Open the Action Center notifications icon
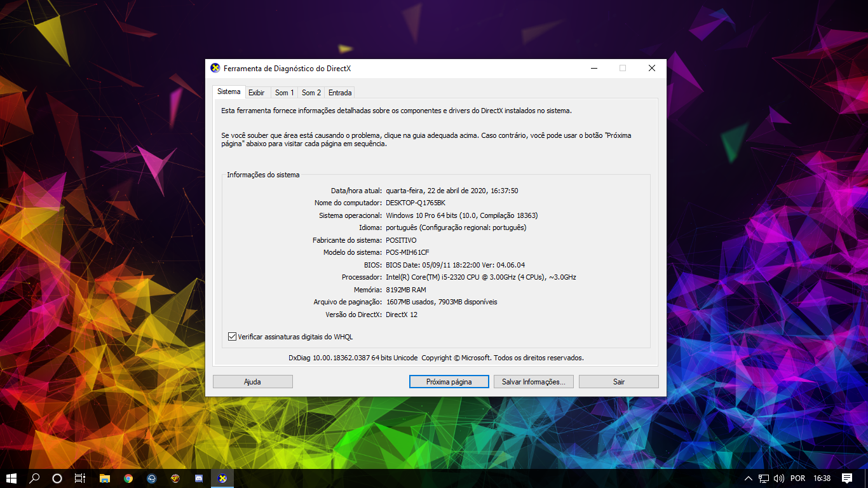This screenshot has width=868, height=488. 847,478
